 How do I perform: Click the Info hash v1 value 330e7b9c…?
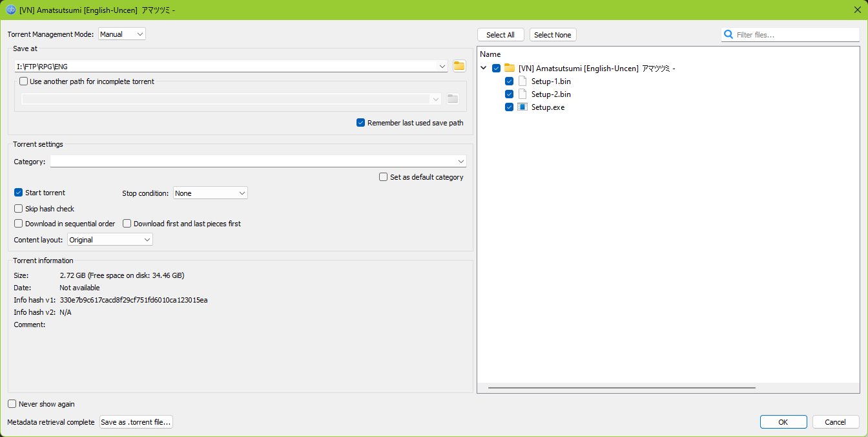tap(134, 300)
